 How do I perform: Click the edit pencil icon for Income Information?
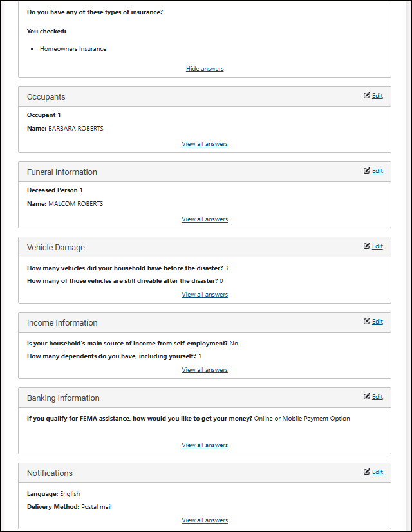(x=367, y=322)
